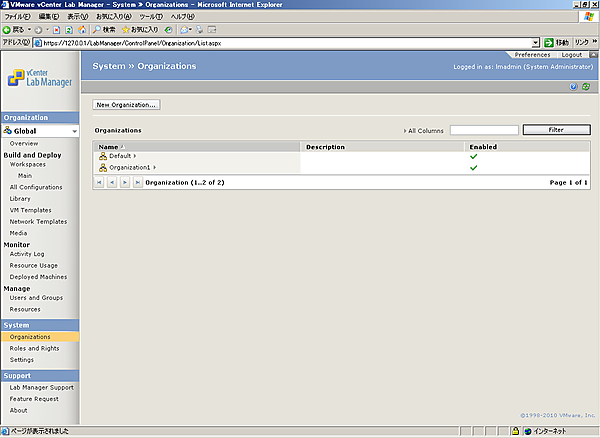Click the Filter button
600x438 pixels.
coord(557,130)
